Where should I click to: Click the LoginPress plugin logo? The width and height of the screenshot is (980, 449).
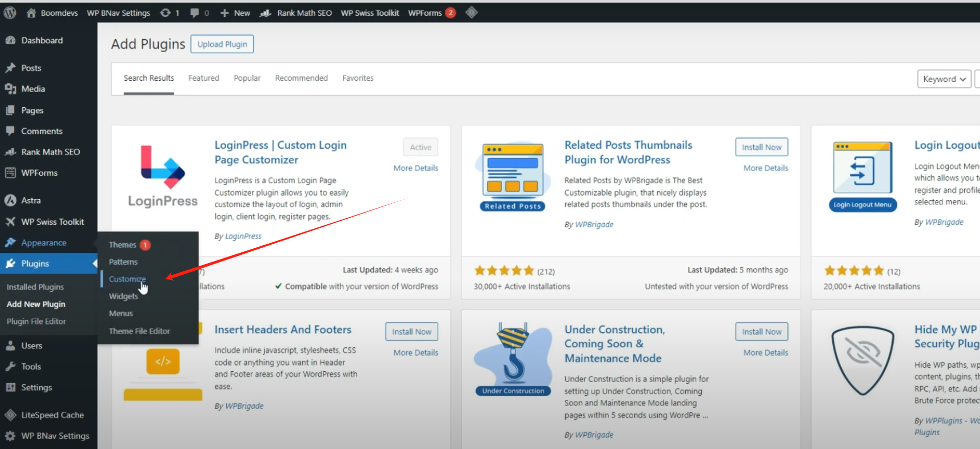tap(163, 176)
